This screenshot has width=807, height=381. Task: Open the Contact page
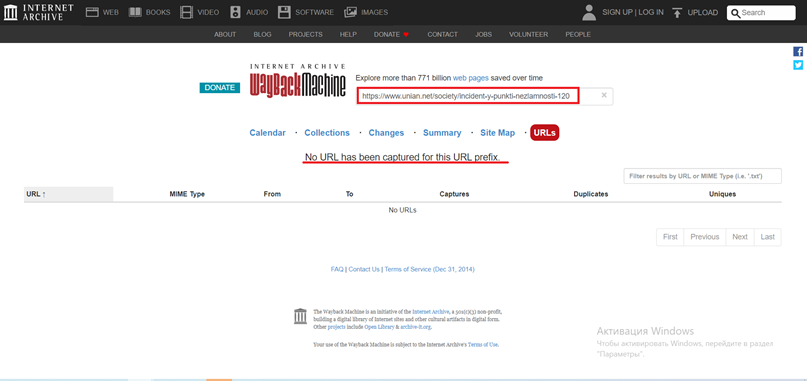tap(442, 34)
